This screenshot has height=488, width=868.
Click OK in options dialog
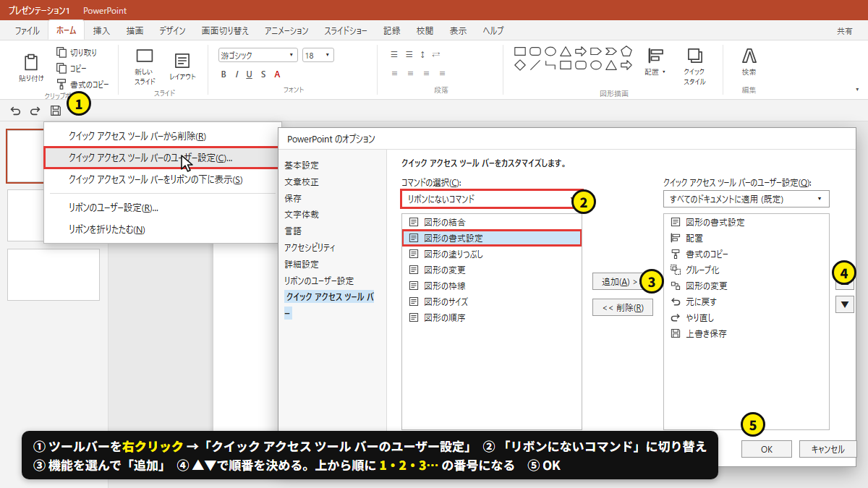point(767,449)
